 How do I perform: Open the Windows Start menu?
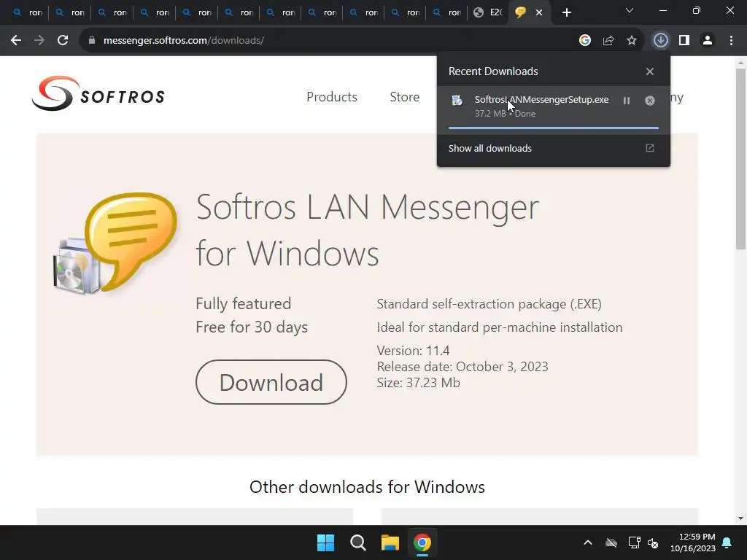click(x=326, y=542)
